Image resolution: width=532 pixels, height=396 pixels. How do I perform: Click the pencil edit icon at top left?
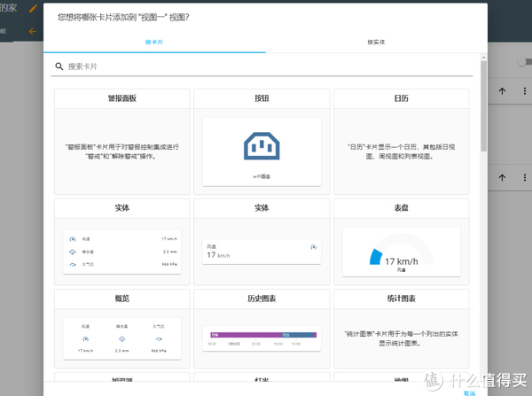[34, 8]
